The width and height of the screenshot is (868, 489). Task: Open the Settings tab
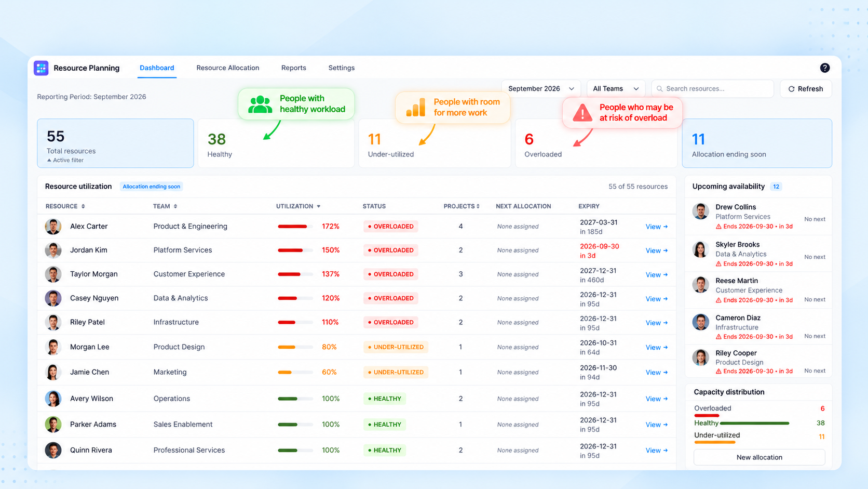pyautogui.click(x=342, y=68)
